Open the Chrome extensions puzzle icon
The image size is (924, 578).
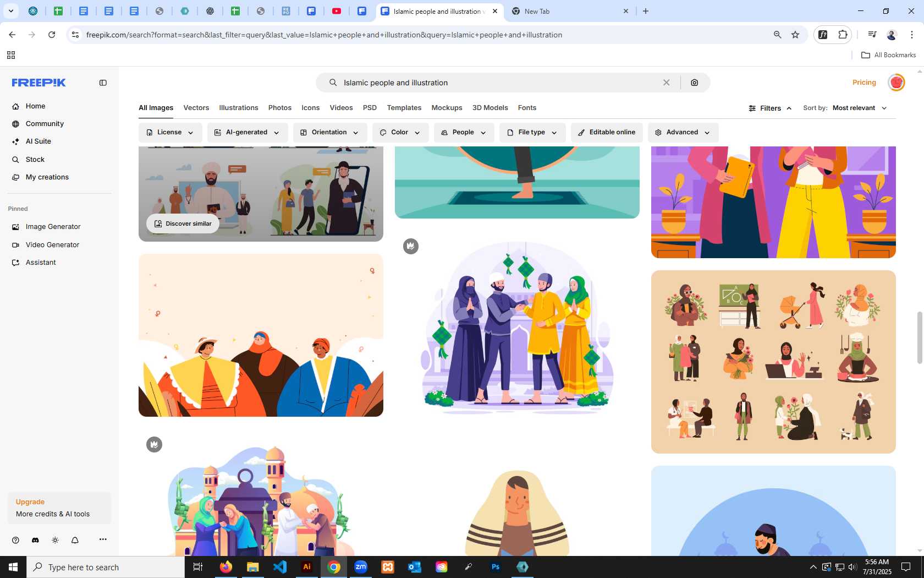pyautogui.click(x=843, y=35)
